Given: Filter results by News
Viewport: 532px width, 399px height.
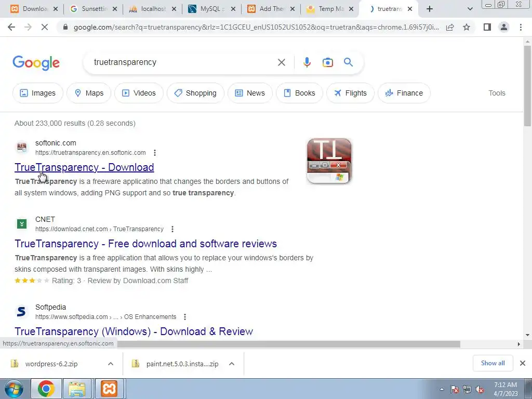Looking at the screenshot, I should tap(250, 93).
